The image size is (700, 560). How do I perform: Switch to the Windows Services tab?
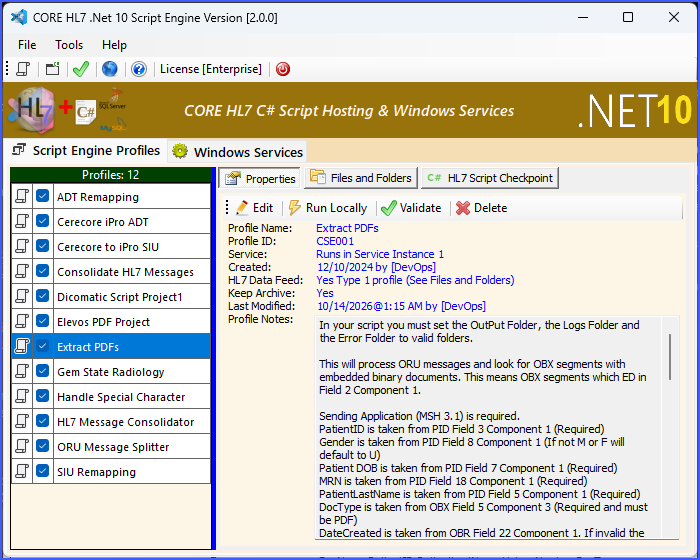238,152
